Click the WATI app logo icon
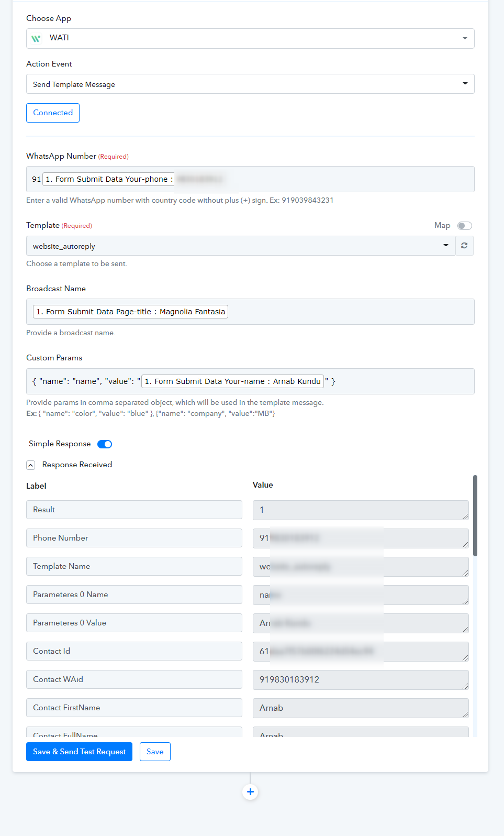The image size is (504, 836). 36,38
